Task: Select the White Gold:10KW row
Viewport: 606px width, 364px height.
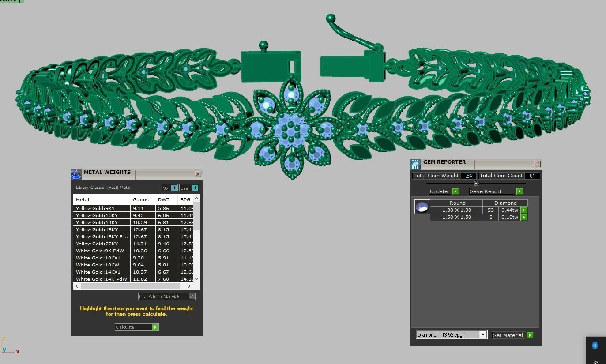Action: coord(133,265)
